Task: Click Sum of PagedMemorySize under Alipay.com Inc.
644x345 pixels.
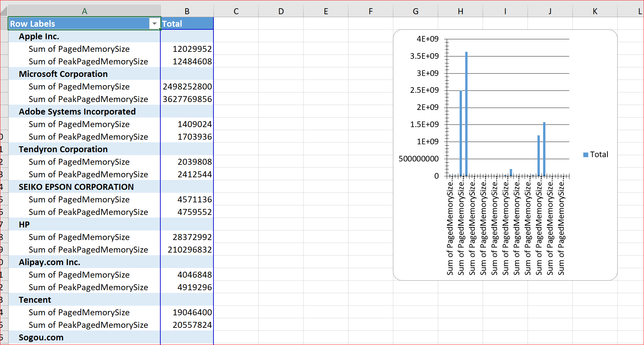Action: (79, 275)
